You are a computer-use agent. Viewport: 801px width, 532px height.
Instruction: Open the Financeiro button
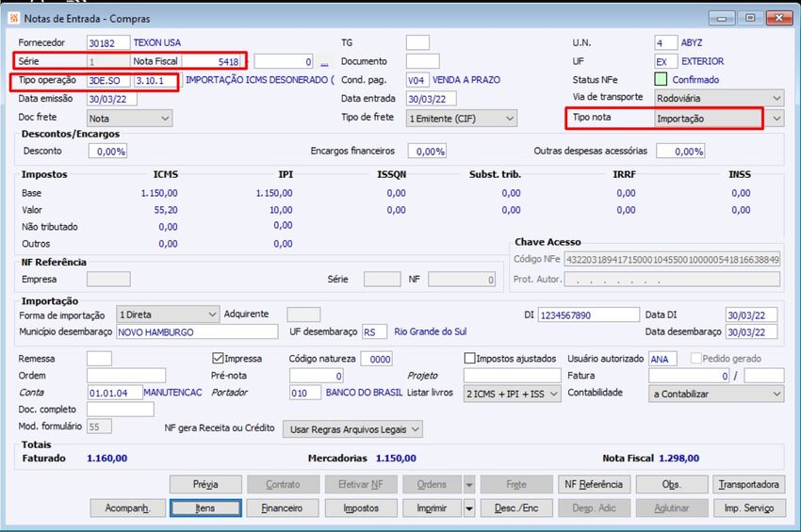[283, 508]
